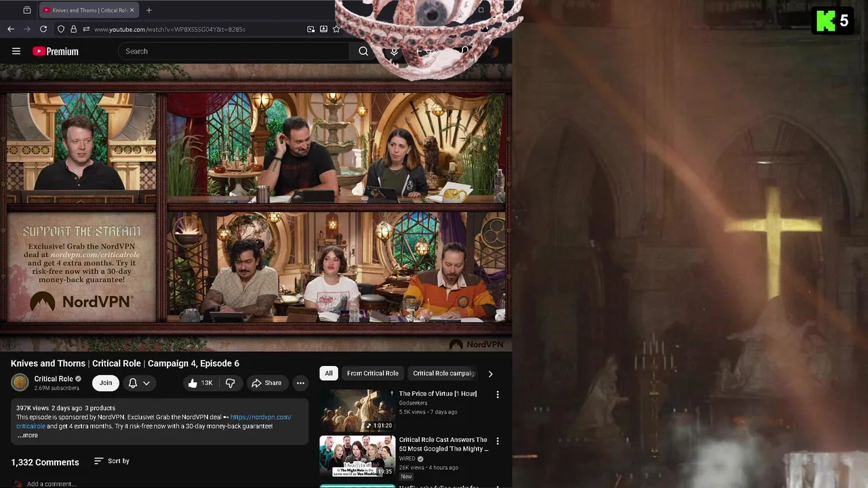Viewport: 868px width, 488px height.
Task: Open options menu for The Price of Virtue
Action: click(498, 394)
